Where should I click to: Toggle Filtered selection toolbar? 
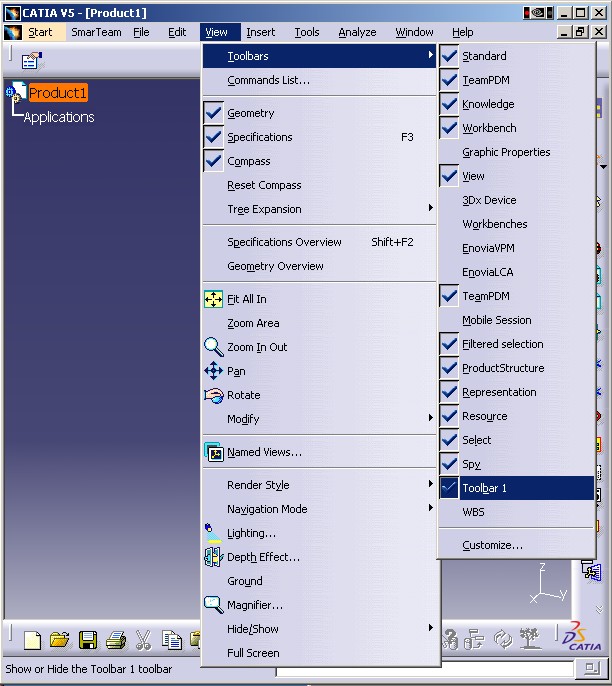point(516,344)
